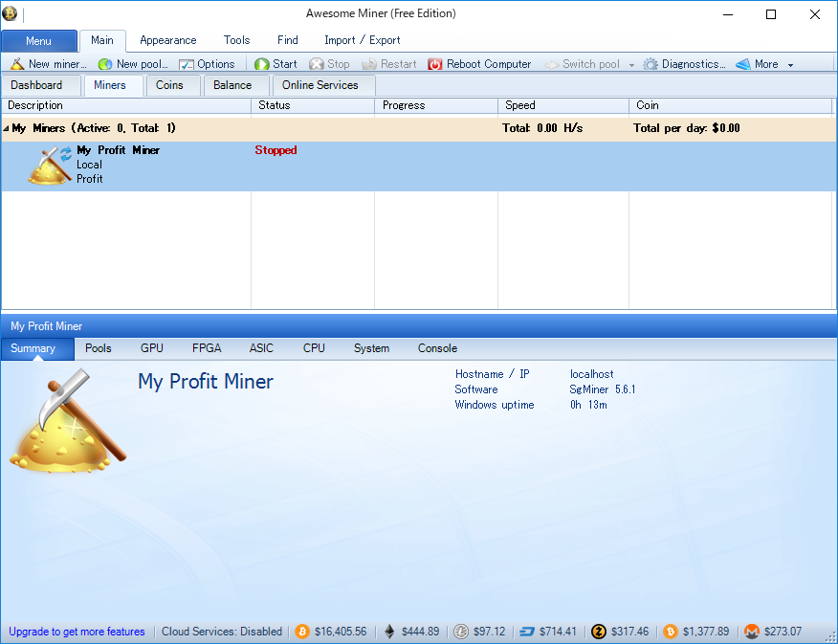Click the Diagnostics gear icon
The image size is (838, 644).
pos(651,64)
